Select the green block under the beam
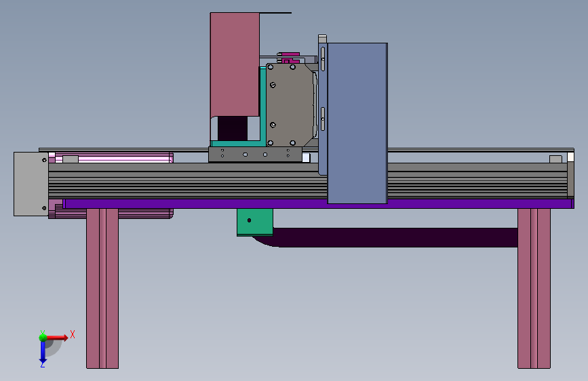The height and width of the screenshot is (381, 588). (x=255, y=222)
